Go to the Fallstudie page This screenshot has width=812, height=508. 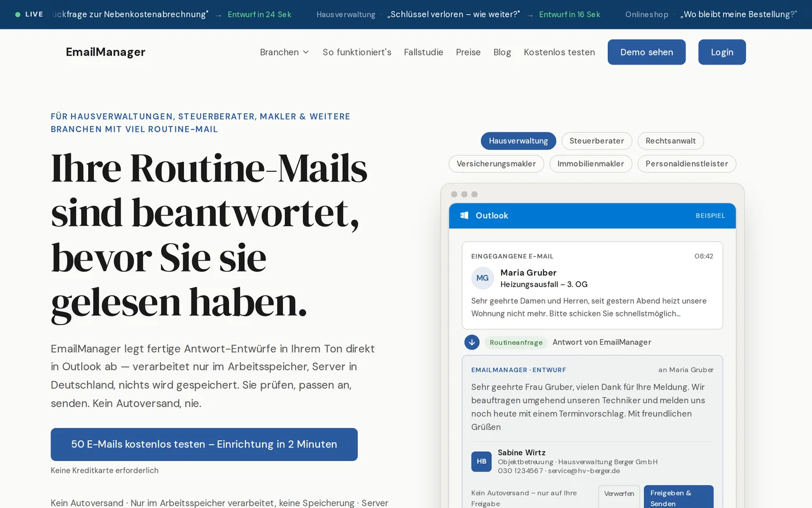423,52
